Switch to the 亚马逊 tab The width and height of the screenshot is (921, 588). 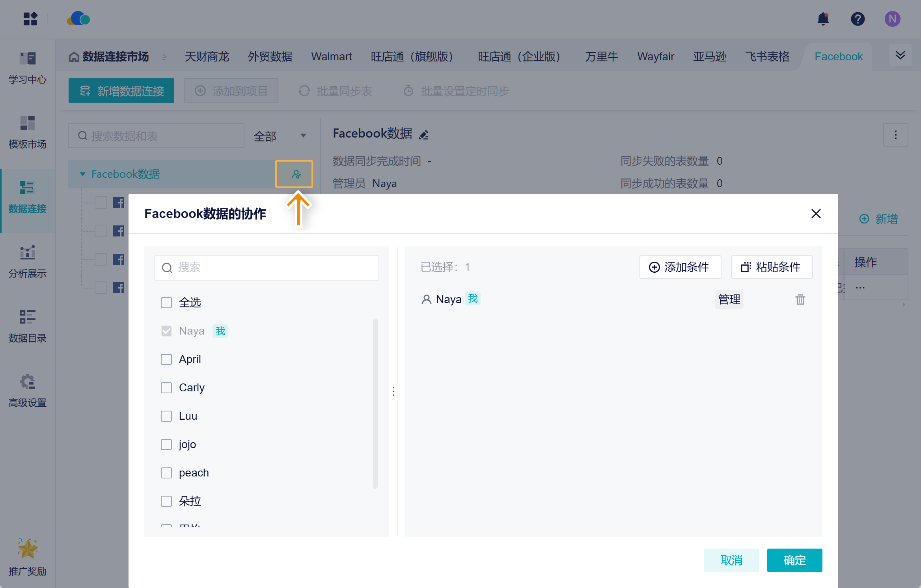coord(709,56)
